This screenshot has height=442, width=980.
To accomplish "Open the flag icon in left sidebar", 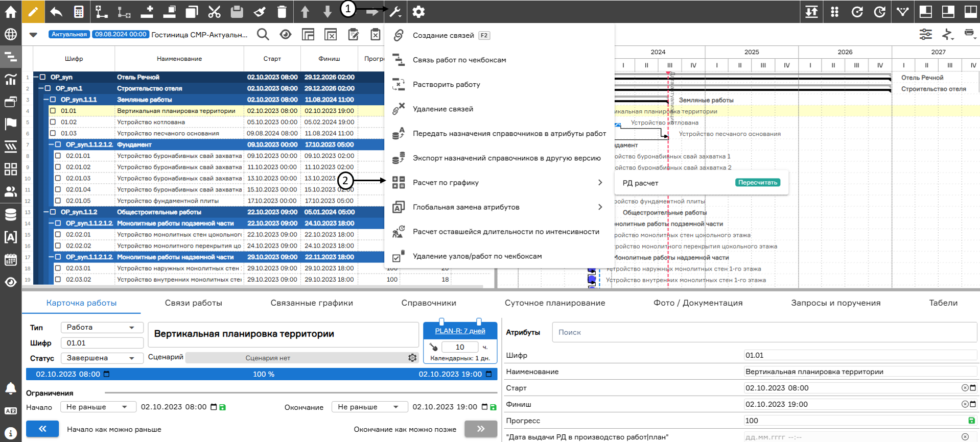I will pyautogui.click(x=10, y=124).
